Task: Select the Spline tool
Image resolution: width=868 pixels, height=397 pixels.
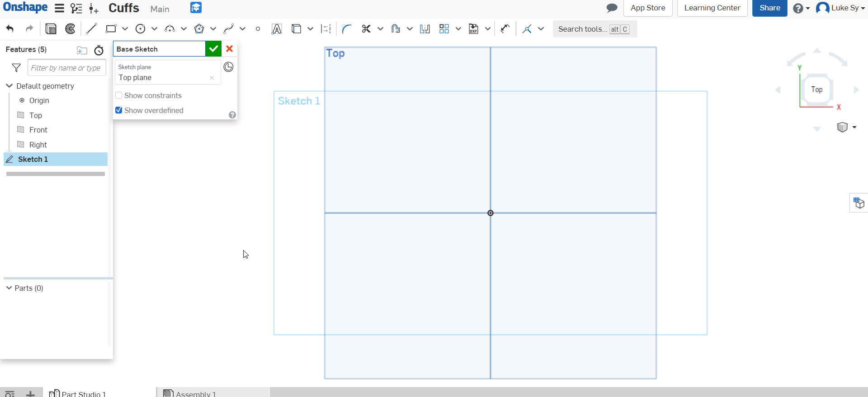Action: click(229, 29)
